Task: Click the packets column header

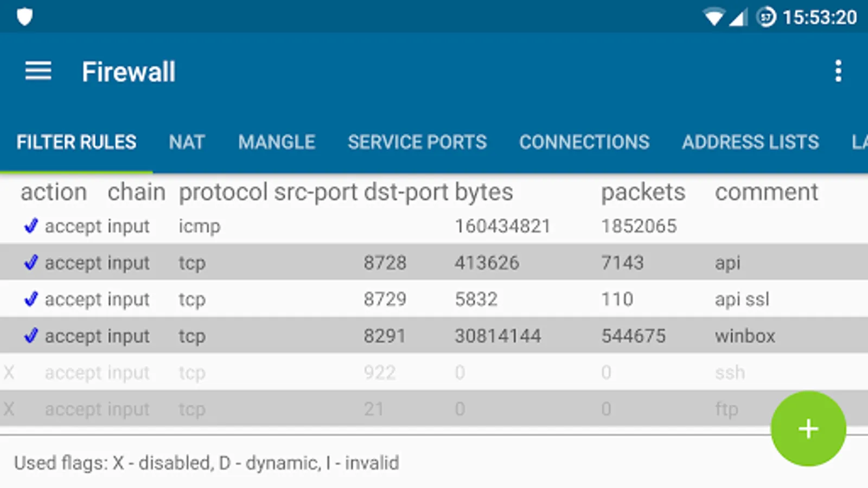Action: click(x=643, y=192)
